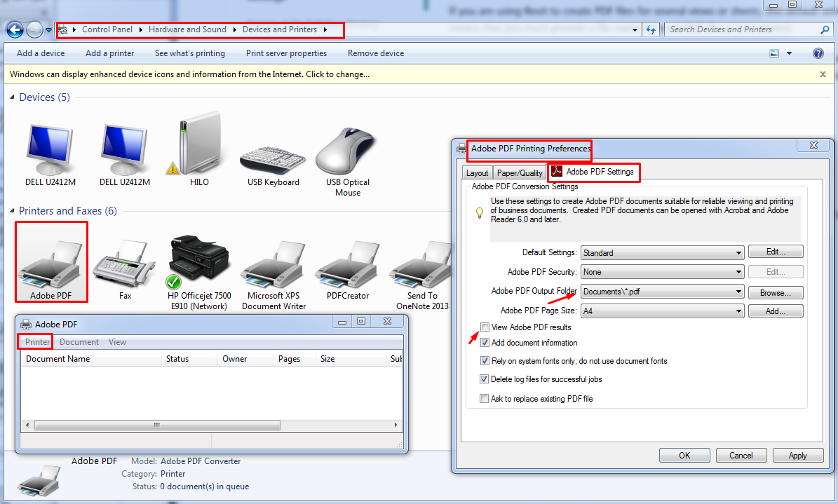The width and height of the screenshot is (838, 504).
Task: Enable Ask to replace existing PDF file
Action: pyautogui.click(x=484, y=399)
